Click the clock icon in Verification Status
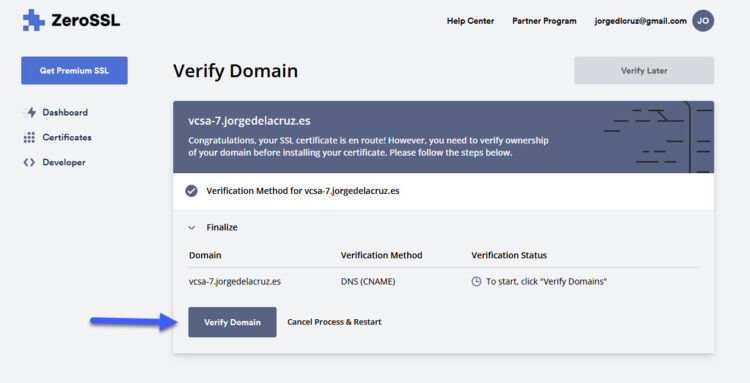Image resolution: width=750 pixels, height=383 pixels. (476, 282)
